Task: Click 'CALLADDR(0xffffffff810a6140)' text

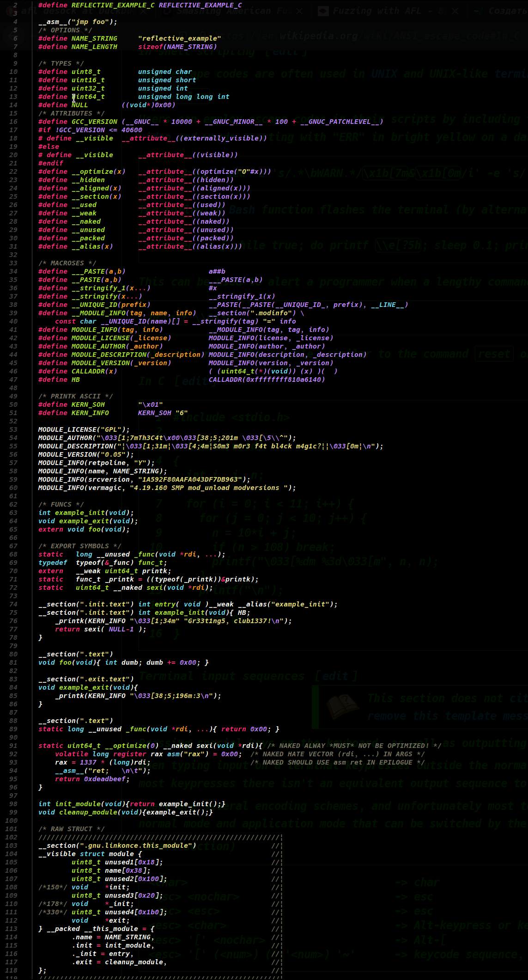Action: pyautogui.click(x=267, y=380)
